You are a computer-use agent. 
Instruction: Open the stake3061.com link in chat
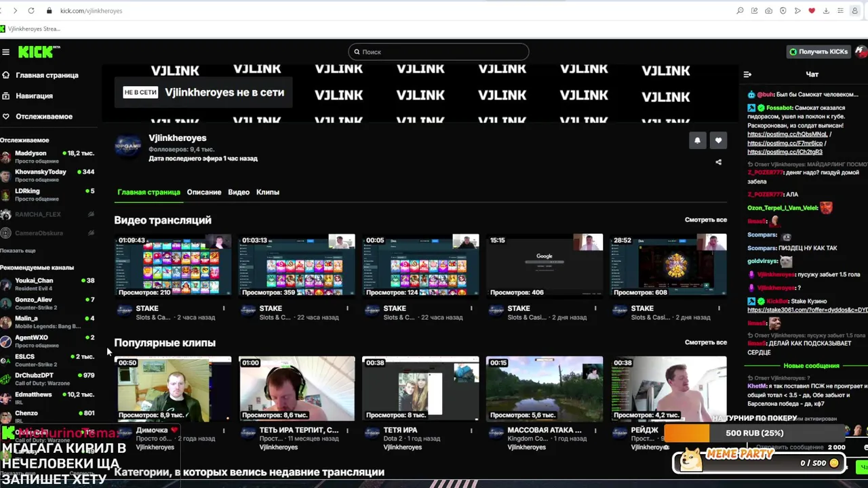coord(807,310)
